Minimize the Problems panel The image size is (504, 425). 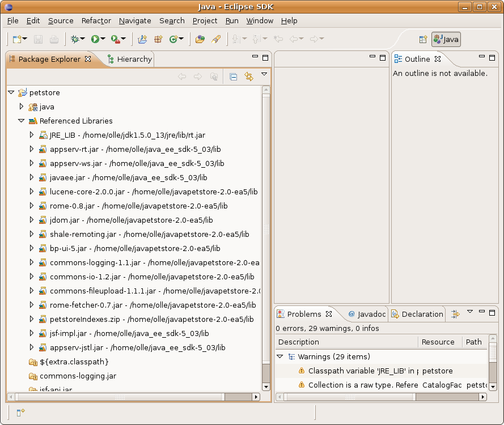tap(482, 311)
